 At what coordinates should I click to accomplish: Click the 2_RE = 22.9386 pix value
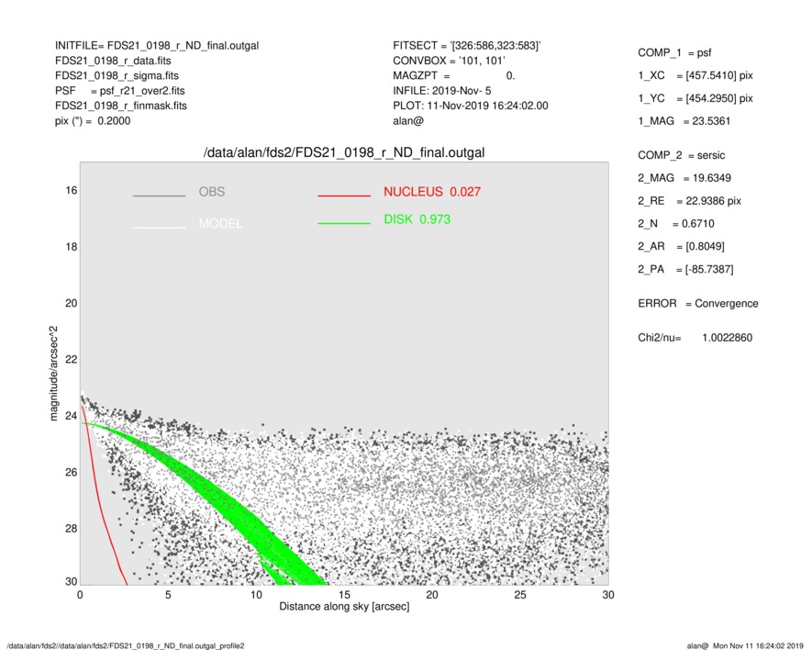[x=690, y=201]
